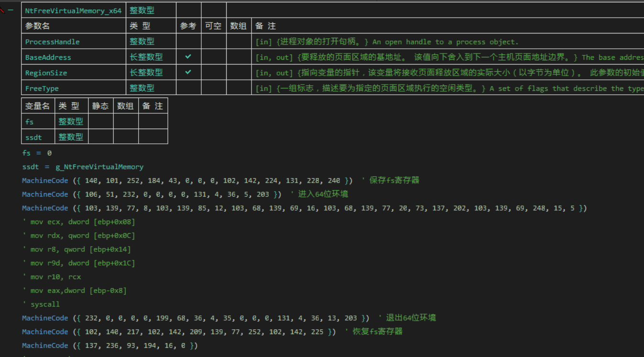644x357 pixels.
Task: Click the 数组 header in parameter table
Action: 239,26
